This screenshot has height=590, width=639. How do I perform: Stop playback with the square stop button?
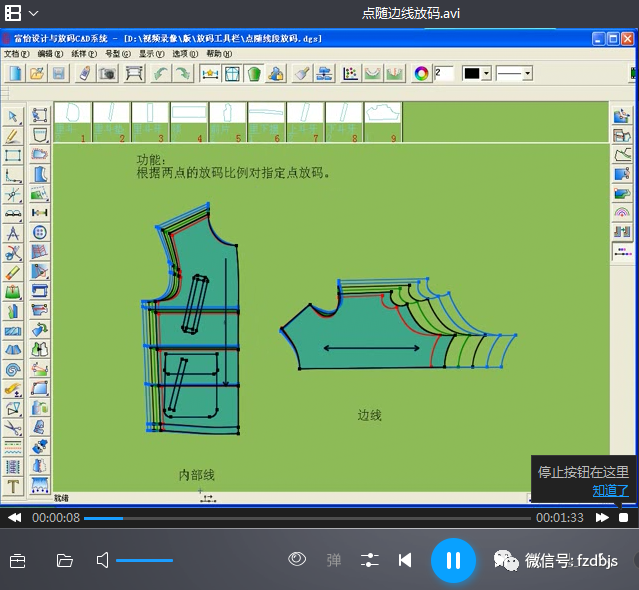point(623,518)
